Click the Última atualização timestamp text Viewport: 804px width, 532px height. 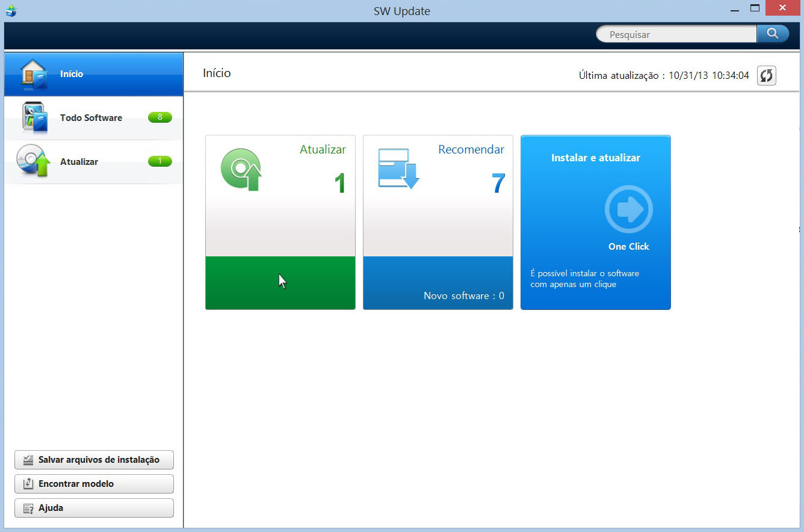click(664, 76)
